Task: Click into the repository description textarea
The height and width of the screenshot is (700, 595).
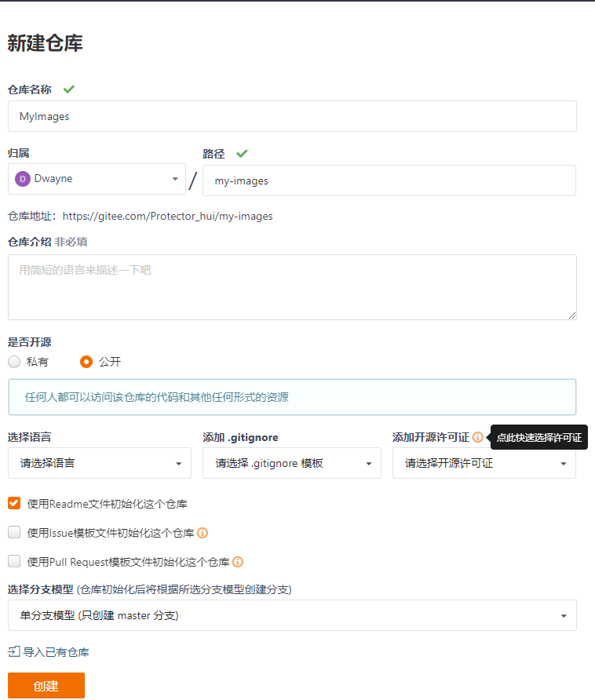Action: click(x=292, y=287)
